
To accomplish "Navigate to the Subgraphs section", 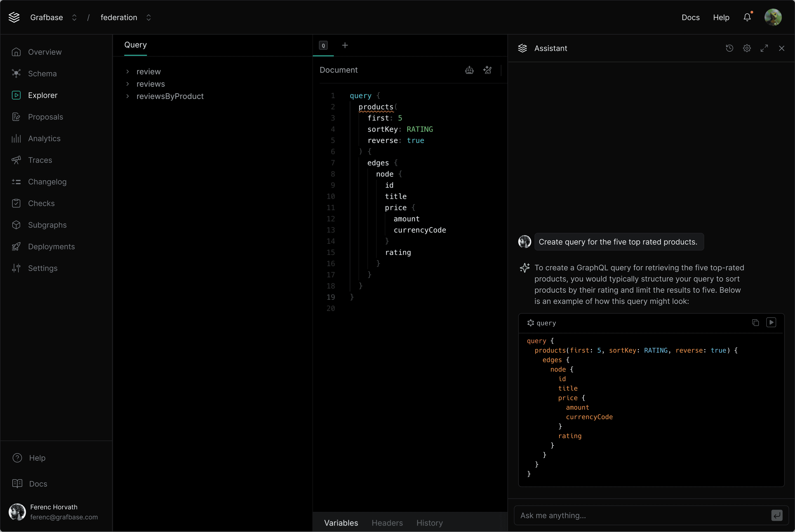I will pos(47,225).
